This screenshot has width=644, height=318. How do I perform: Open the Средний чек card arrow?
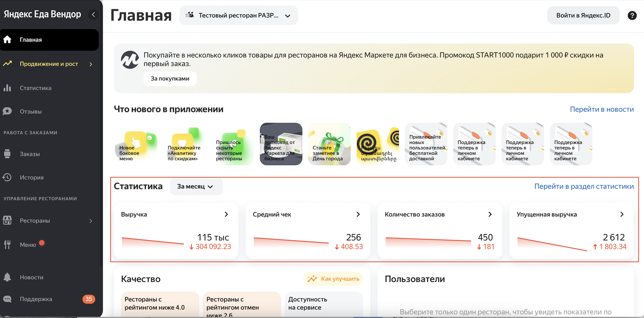(358, 214)
